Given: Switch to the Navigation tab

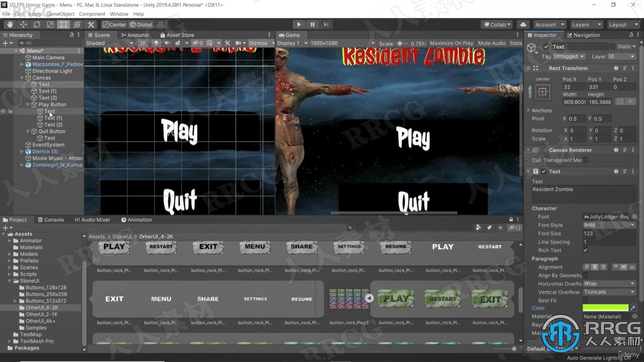Looking at the screenshot, I should pyautogui.click(x=583, y=35).
